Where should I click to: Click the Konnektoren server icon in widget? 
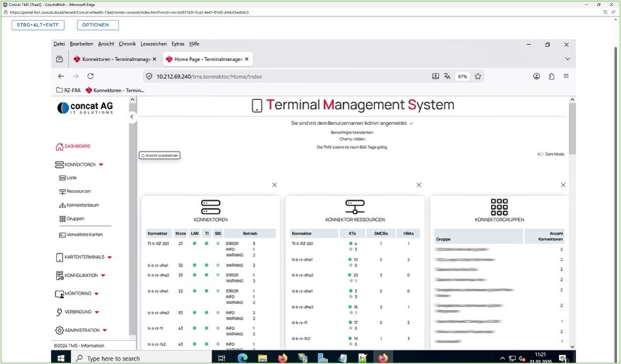click(210, 207)
